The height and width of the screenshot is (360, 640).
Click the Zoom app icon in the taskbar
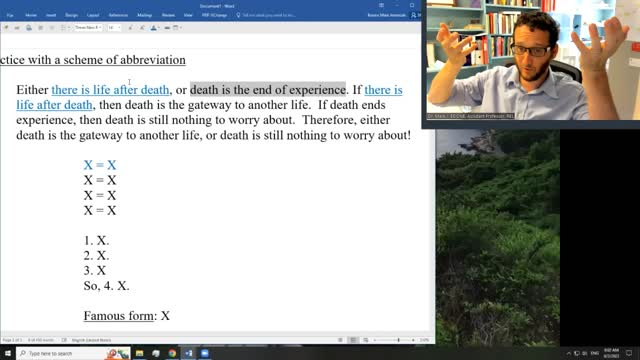point(205,353)
